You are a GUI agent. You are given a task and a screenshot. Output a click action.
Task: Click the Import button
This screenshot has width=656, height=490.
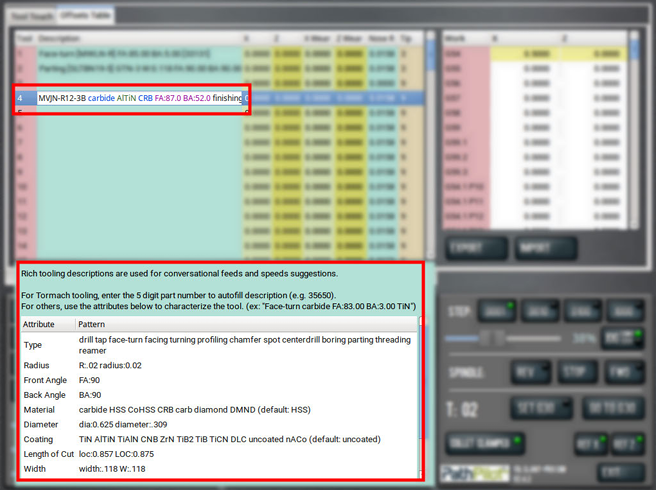tap(544, 247)
